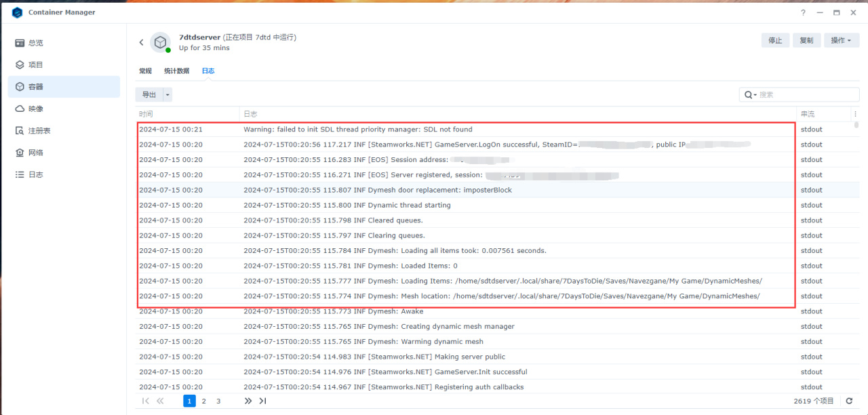Image resolution: width=868 pixels, height=415 pixels.
Task: Click the 7dtdserver container cube icon
Action: [160, 42]
